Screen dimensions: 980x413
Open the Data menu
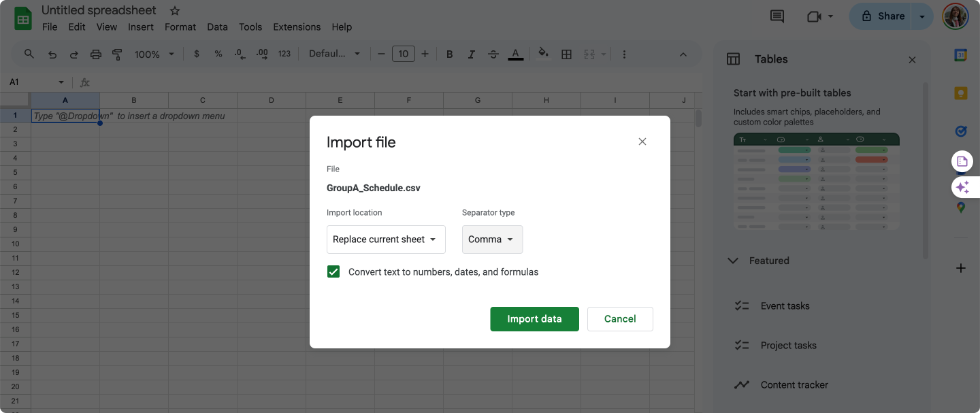click(217, 27)
